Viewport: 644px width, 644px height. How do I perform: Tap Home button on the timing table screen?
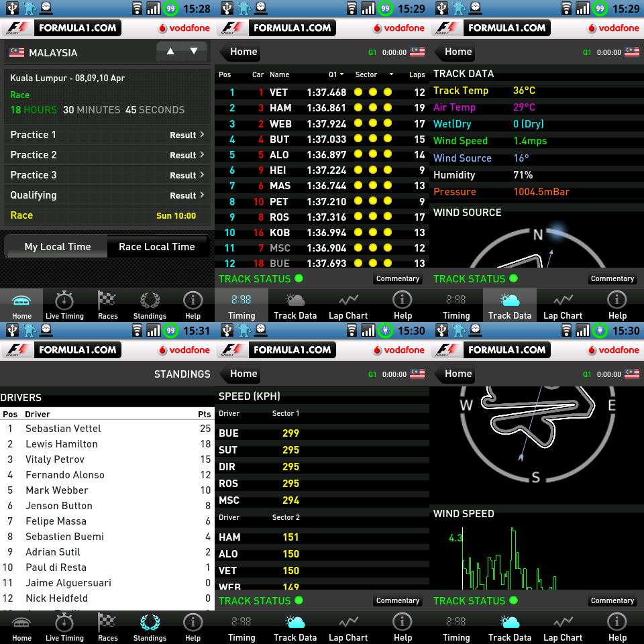pyautogui.click(x=240, y=52)
